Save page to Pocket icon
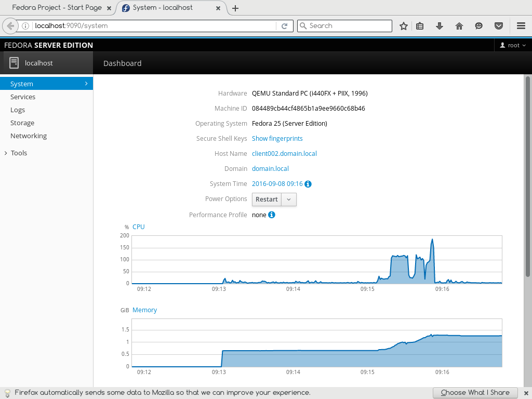Image resolution: width=532 pixels, height=399 pixels. point(498,26)
